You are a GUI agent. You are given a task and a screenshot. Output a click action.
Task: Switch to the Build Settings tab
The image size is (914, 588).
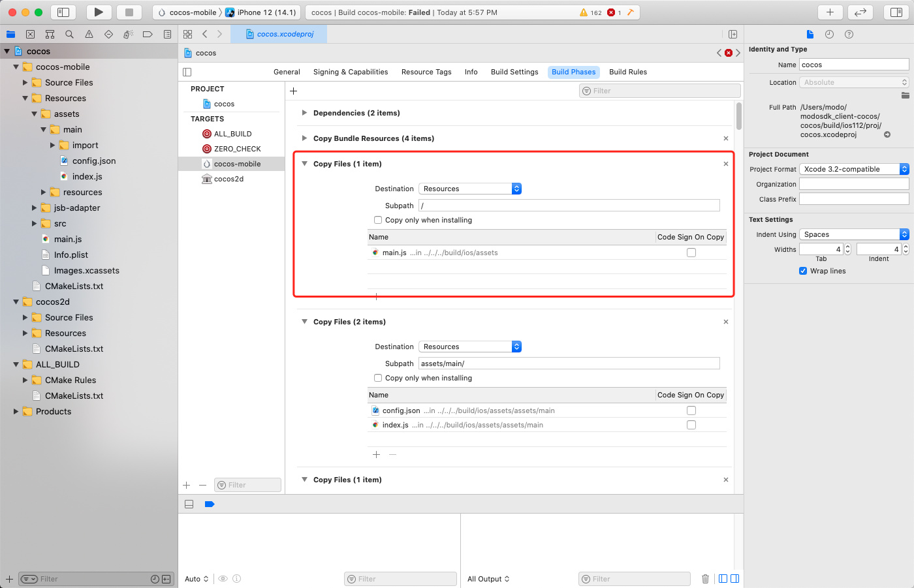pos(514,72)
